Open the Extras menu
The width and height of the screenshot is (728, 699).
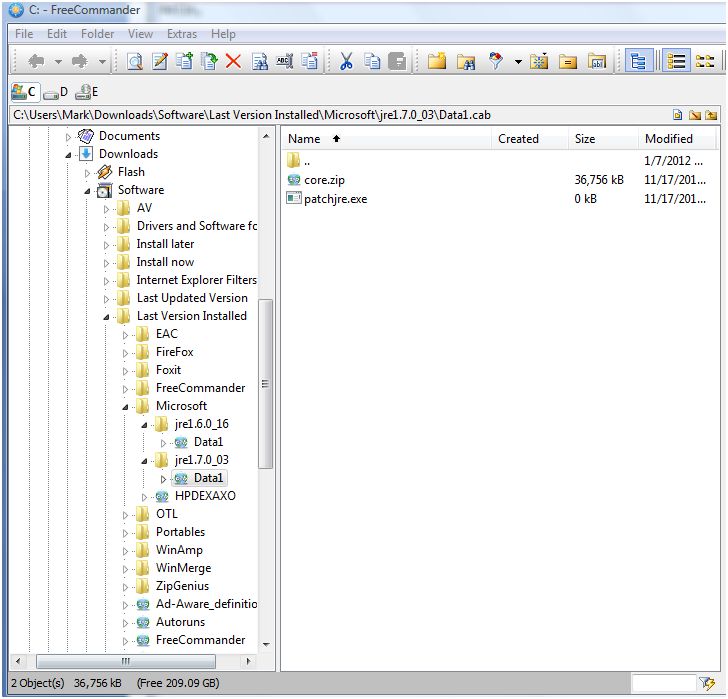click(182, 34)
